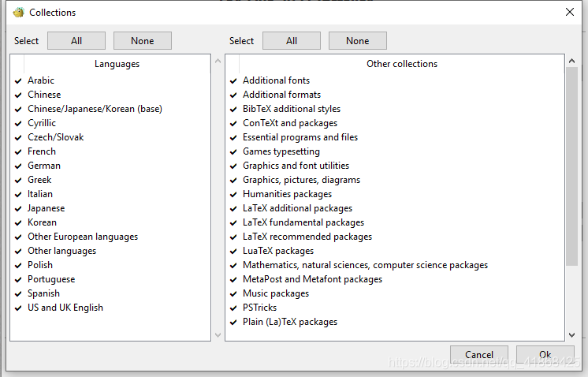Image resolution: width=588 pixels, height=377 pixels.
Task: Click Languages list scroll up arrow
Action: coord(218,61)
